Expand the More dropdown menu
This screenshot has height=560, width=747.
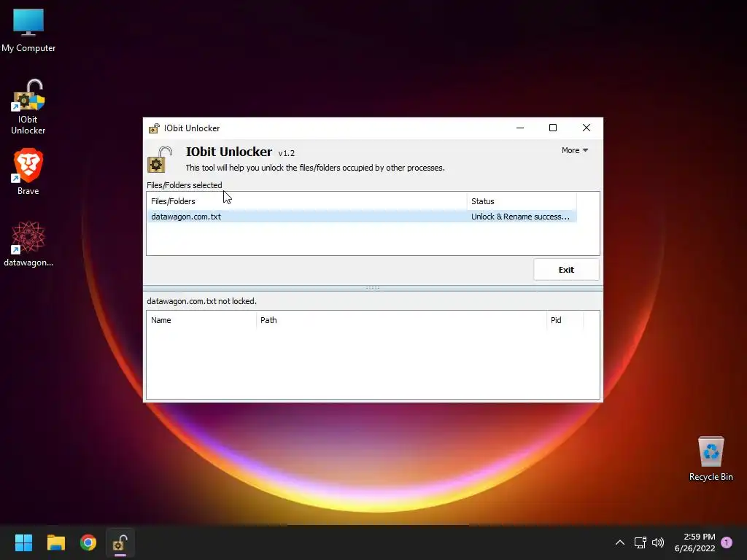[x=575, y=150]
